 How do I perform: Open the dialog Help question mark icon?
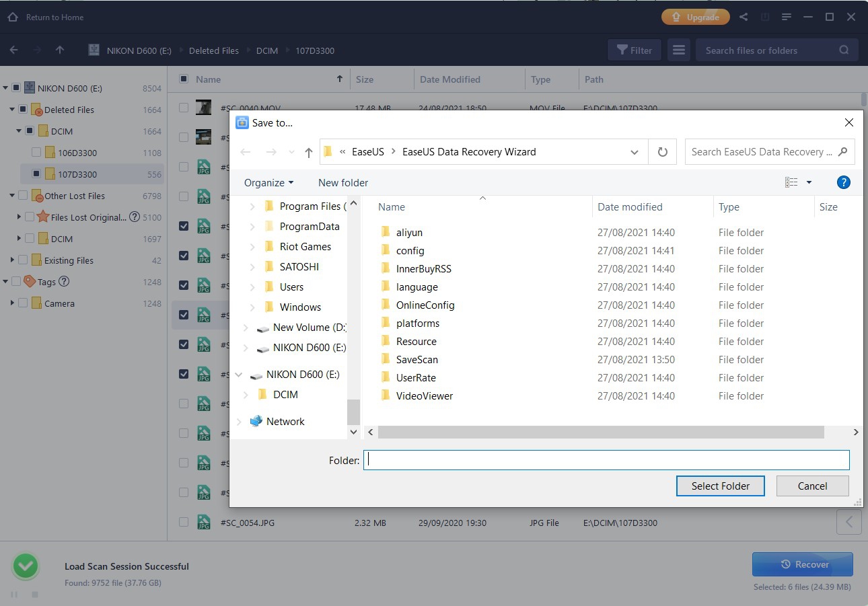click(x=843, y=182)
